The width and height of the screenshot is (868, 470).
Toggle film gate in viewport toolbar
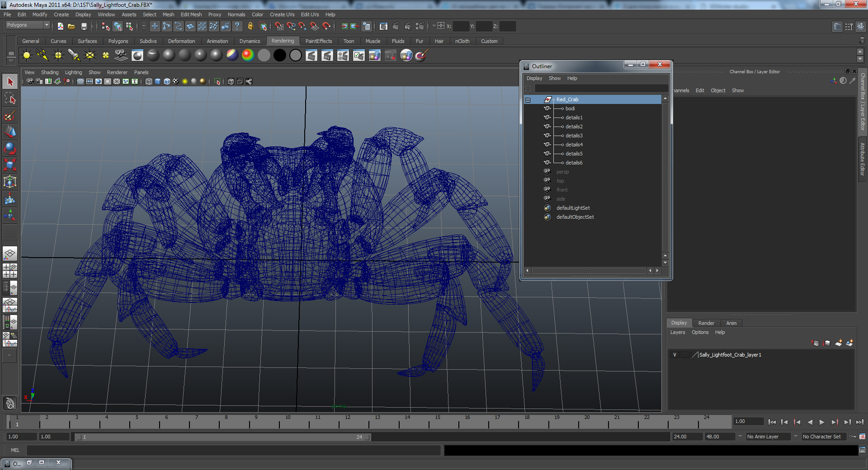90,81
